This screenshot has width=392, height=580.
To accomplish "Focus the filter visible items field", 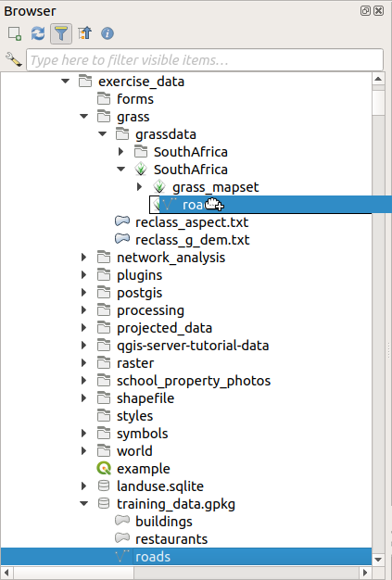I will point(205,59).
